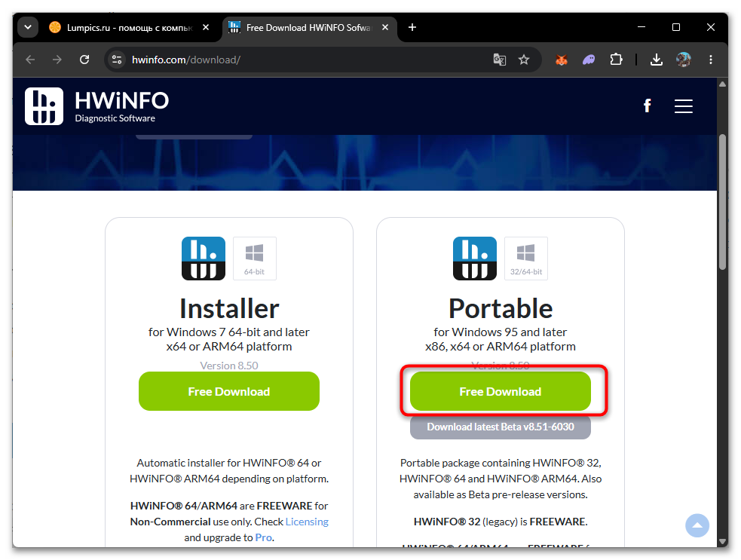The image size is (741, 560).
Task: Click the Version 8.50 text under Installer
Action: 229,366
